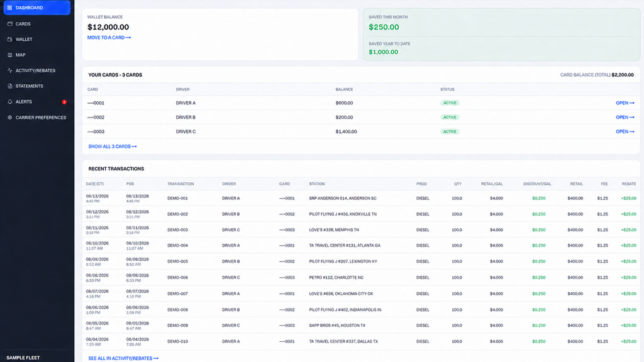The height and width of the screenshot is (362, 644).
Task: Click the Balance column header in cards table
Action: pyautogui.click(x=344, y=89)
